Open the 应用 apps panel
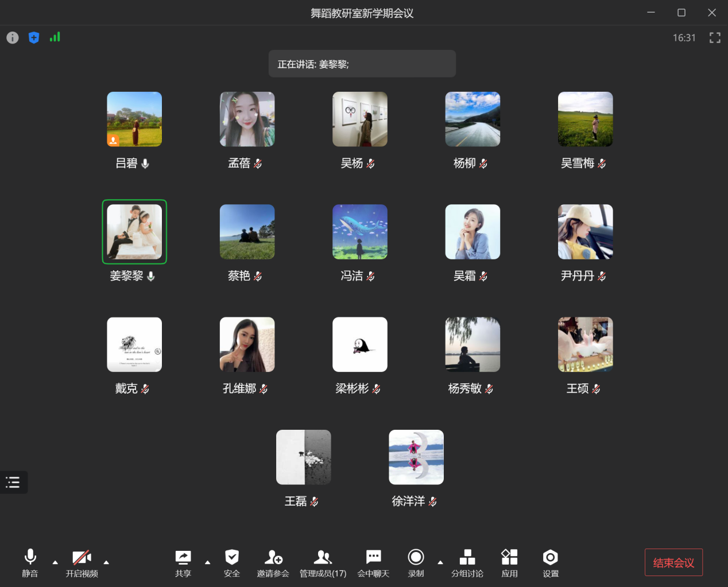The width and height of the screenshot is (728, 587). (509, 562)
